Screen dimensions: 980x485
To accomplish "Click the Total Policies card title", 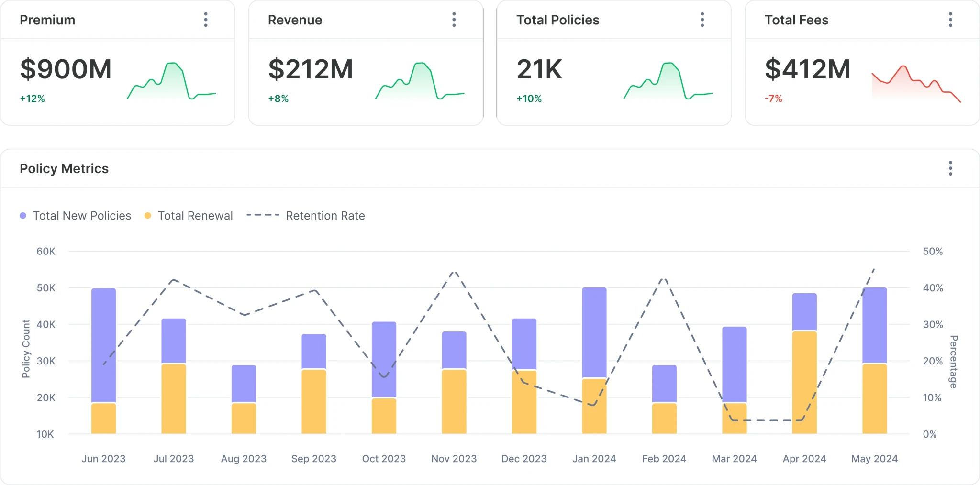I will point(557,20).
